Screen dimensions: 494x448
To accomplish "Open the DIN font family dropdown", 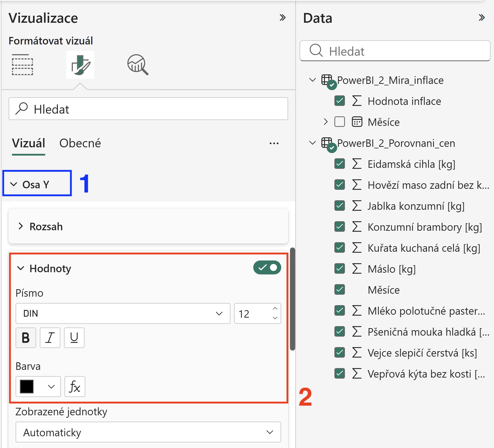I will (x=123, y=313).
